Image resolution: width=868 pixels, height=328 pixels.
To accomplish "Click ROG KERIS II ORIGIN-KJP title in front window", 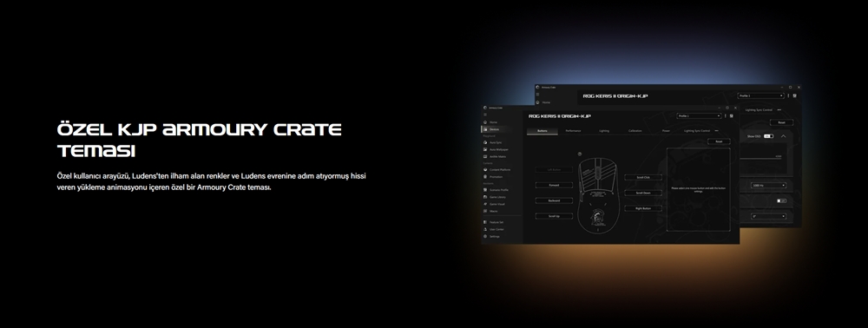I will tap(560, 116).
